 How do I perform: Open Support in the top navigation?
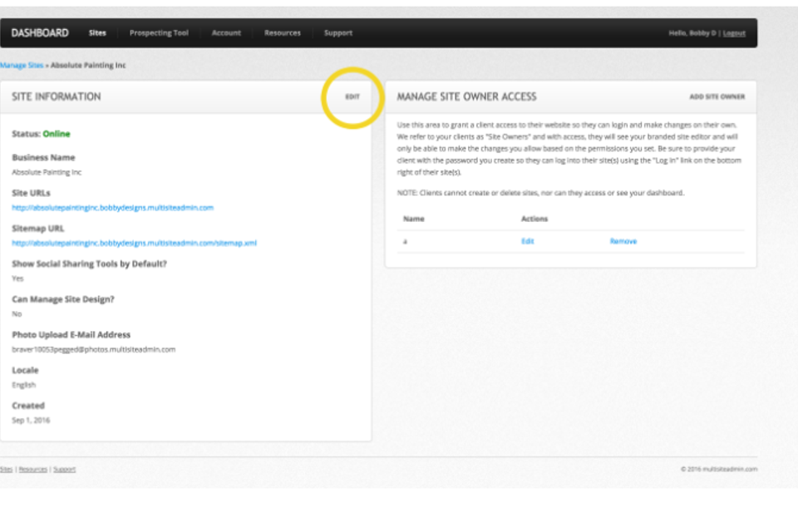[338, 33]
